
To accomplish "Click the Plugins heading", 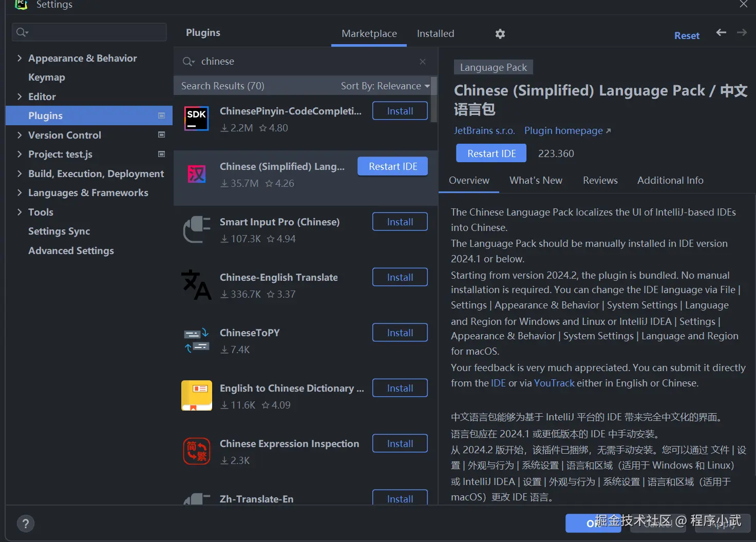I will (x=203, y=32).
